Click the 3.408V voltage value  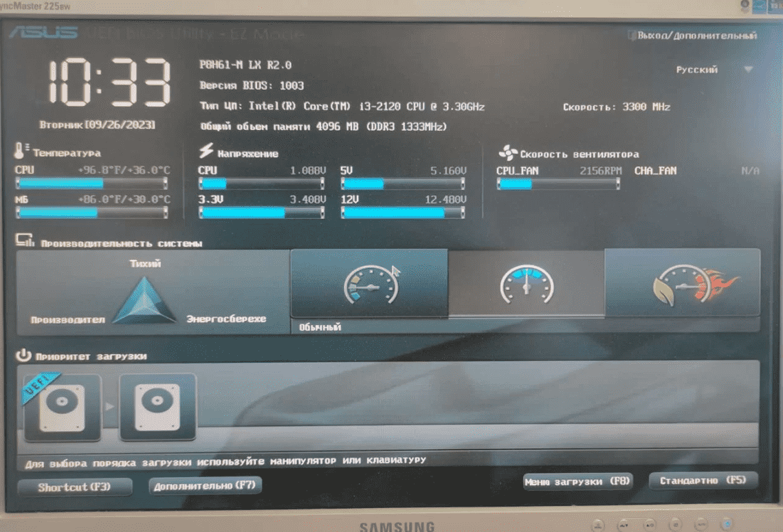[307, 199]
